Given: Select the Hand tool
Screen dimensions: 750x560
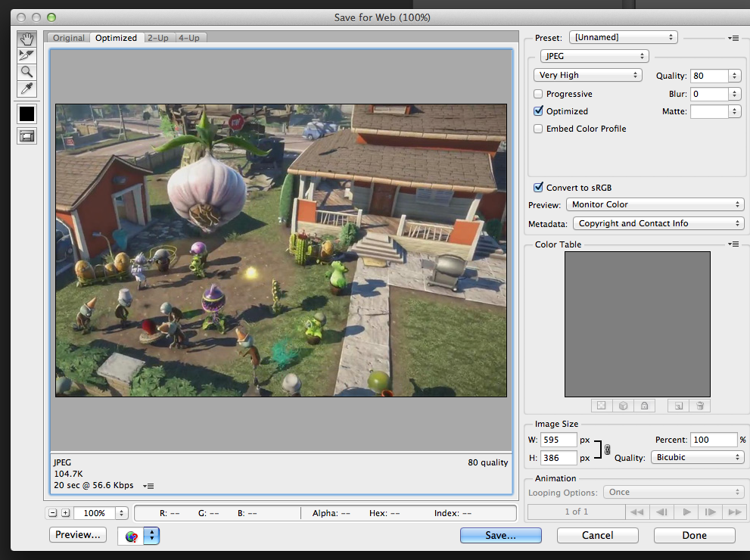Looking at the screenshot, I should coord(27,39).
